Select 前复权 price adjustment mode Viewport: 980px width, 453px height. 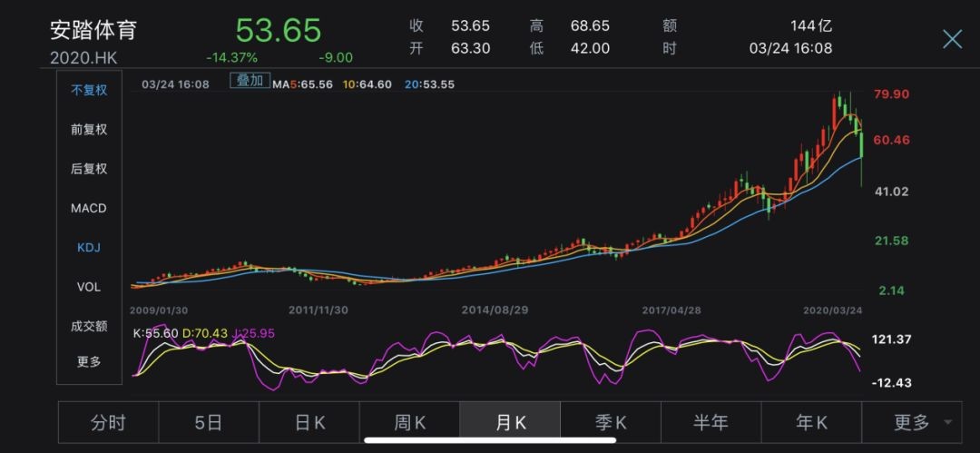89,130
